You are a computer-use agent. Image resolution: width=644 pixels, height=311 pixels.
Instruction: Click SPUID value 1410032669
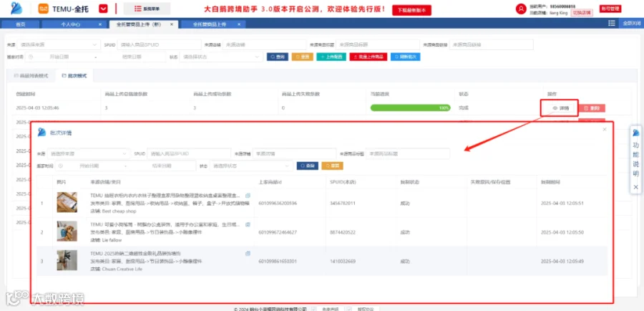(343, 262)
